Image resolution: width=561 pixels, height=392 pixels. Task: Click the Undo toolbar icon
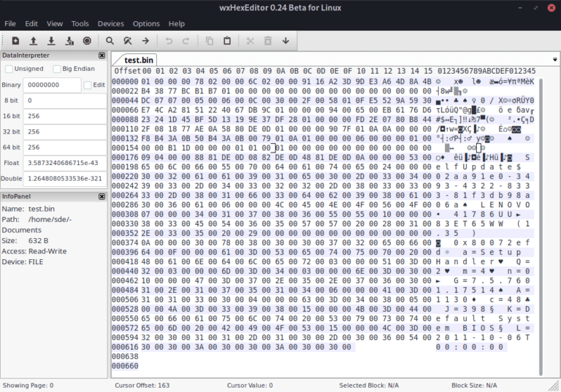pos(169,41)
